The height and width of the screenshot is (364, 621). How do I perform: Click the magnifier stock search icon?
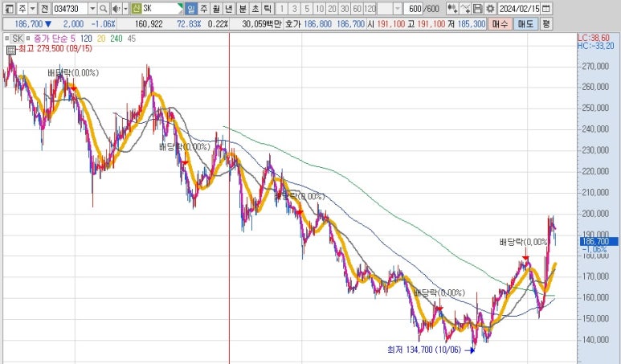coord(104,8)
